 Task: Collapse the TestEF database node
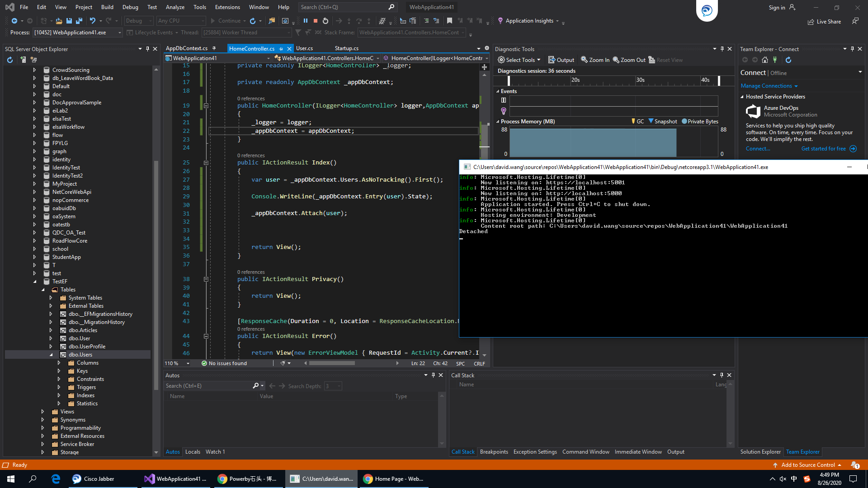(35, 282)
